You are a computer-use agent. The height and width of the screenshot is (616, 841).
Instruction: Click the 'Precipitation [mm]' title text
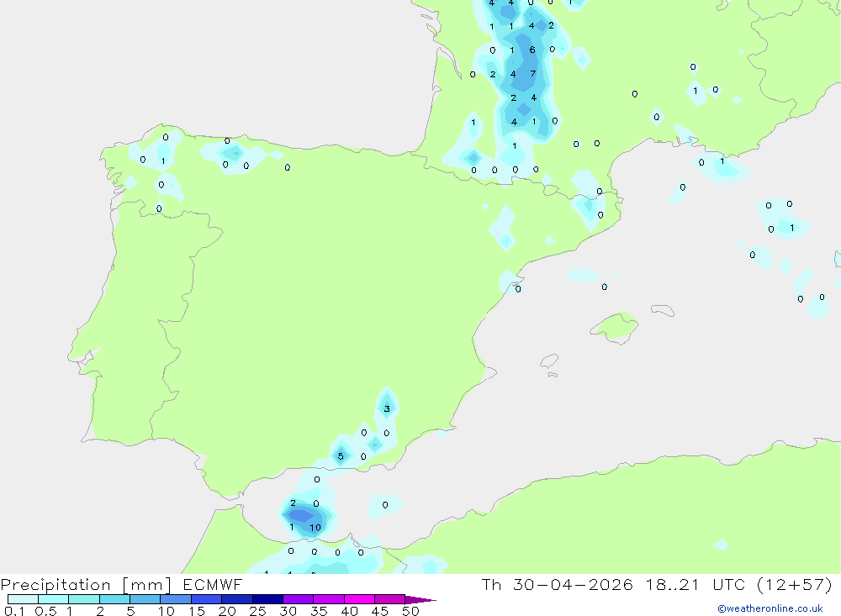coord(86,585)
